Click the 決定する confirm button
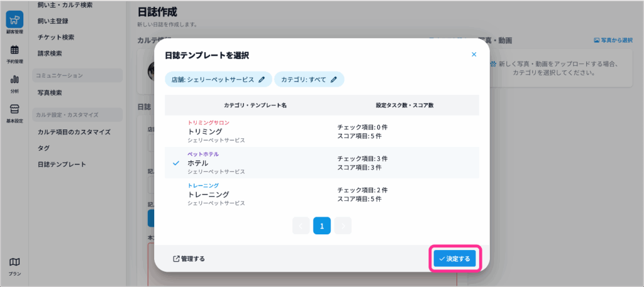This screenshot has height=287, width=644. coord(454,259)
